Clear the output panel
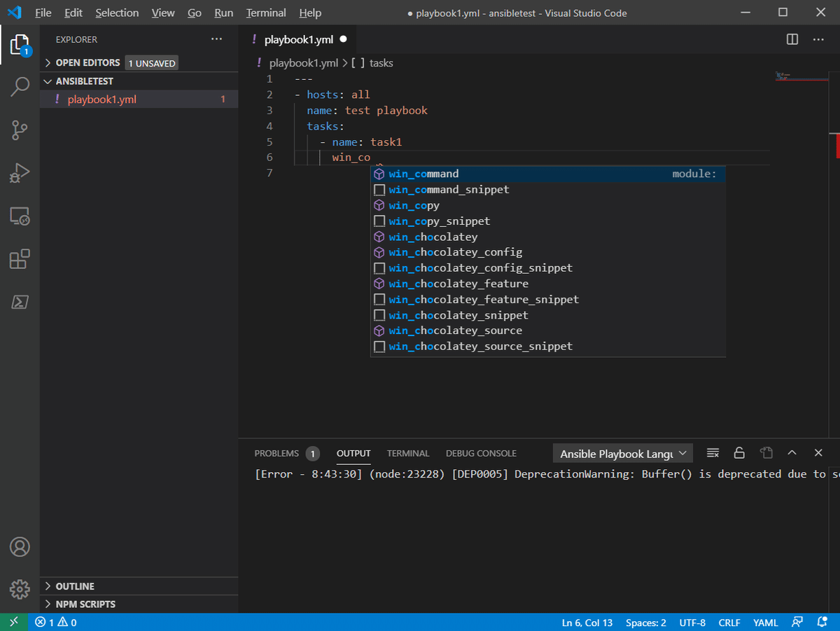This screenshot has width=840, height=631. pos(713,453)
